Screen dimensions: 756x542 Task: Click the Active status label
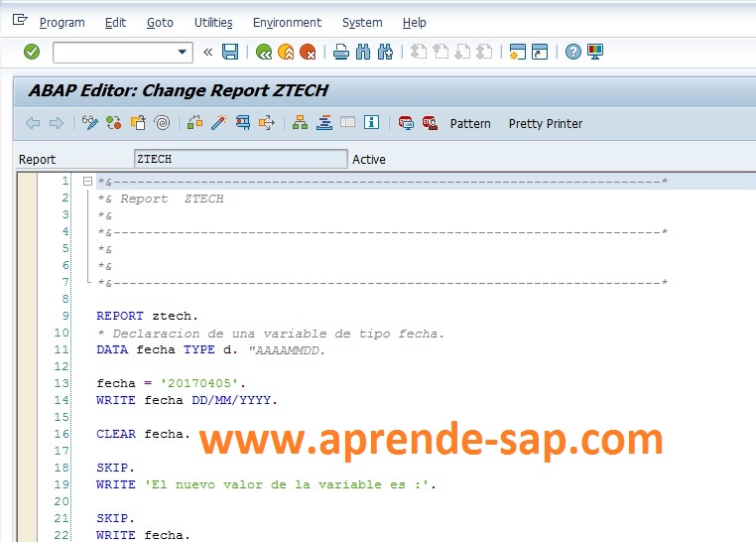tap(369, 160)
